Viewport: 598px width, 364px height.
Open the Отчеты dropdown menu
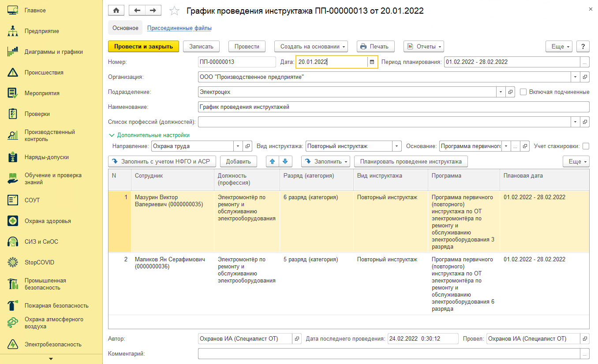pos(423,46)
